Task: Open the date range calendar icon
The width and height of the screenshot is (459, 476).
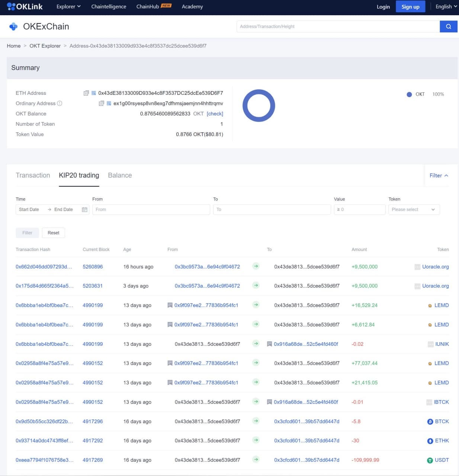Action: (84, 210)
